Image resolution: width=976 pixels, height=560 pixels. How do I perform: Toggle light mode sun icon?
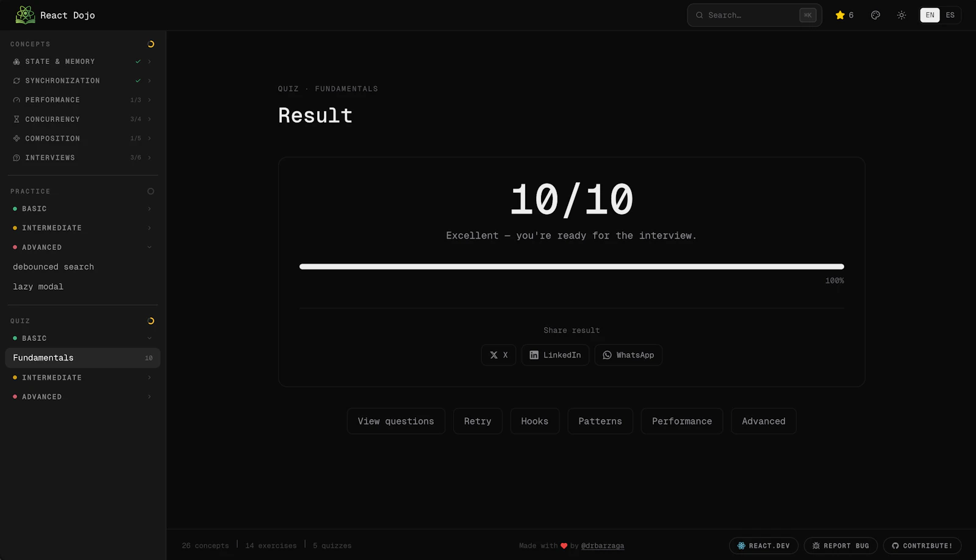tap(902, 15)
